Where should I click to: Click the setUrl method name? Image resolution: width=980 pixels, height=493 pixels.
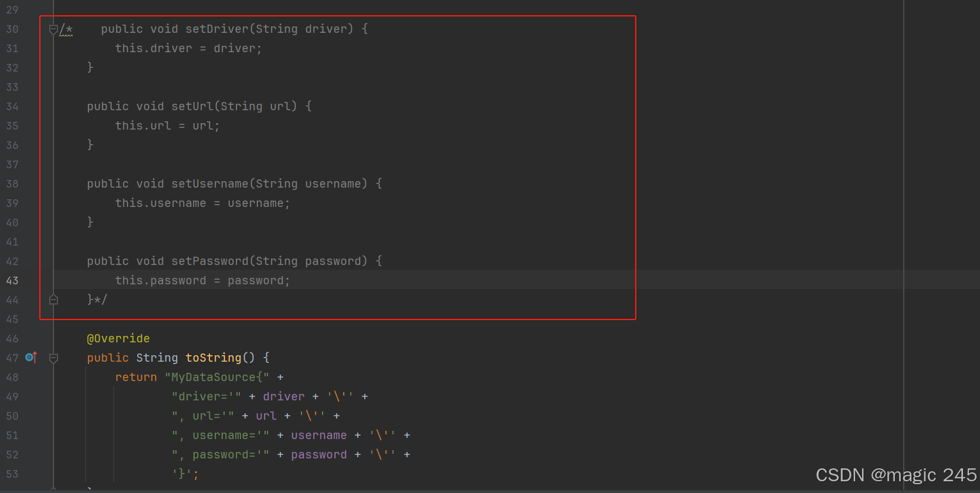pyautogui.click(x=192, y=106)
